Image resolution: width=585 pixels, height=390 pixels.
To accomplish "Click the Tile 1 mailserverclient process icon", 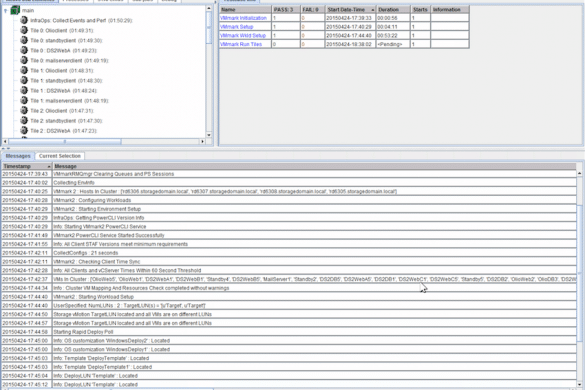I will tap(24, 100).
